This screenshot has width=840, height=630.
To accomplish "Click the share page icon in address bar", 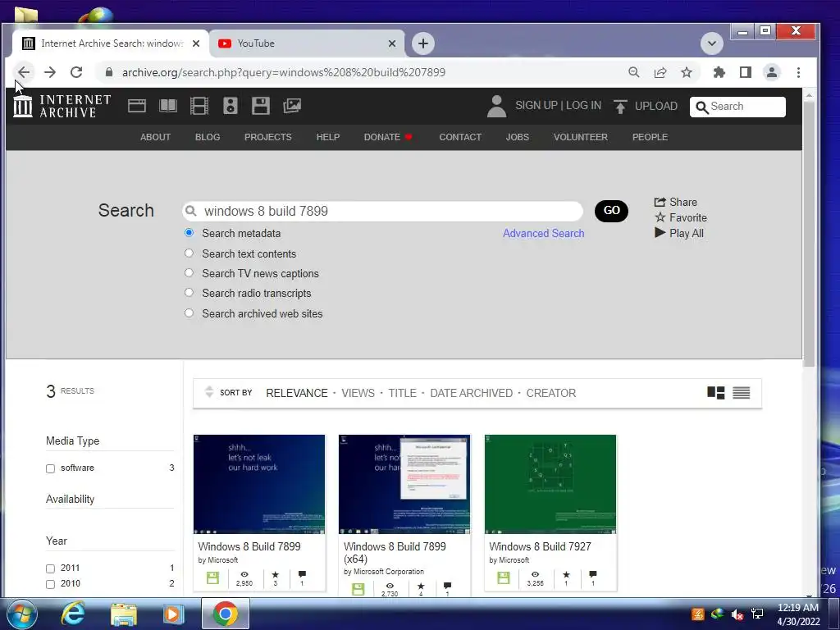I will [x=660, y=72].
